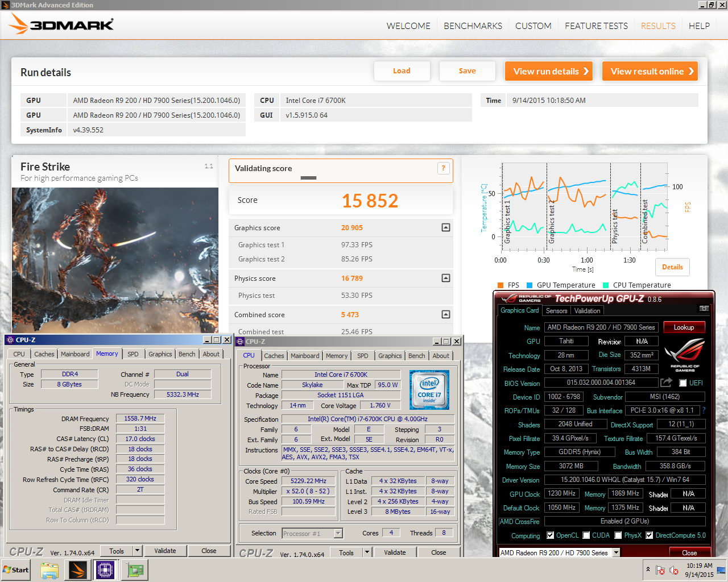Click the Load button in Run details
The image size is (728, 582).
pos(402,71)
